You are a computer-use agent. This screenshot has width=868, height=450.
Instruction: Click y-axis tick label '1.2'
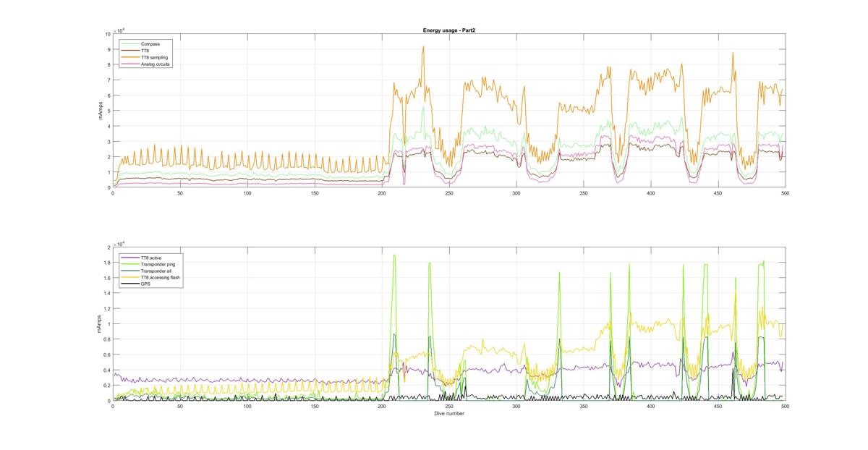(x=107, y=309)
